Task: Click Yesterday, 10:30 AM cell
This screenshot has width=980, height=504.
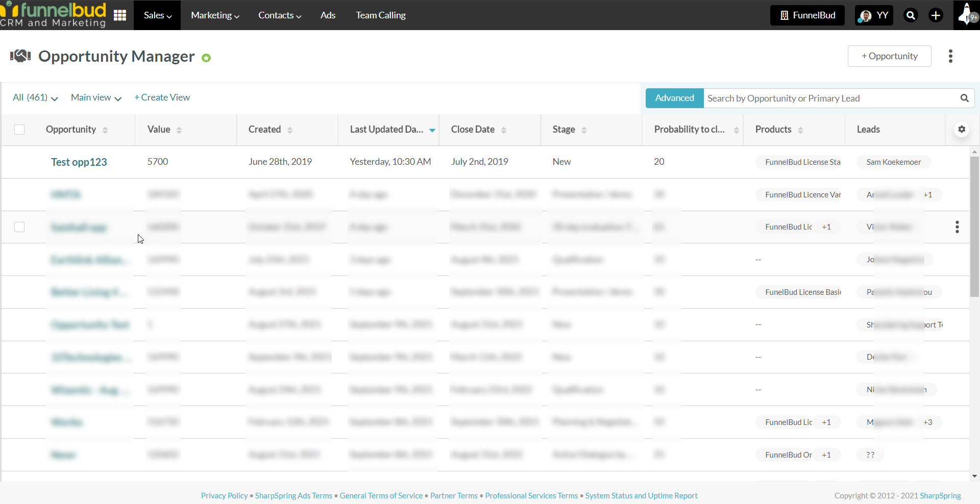Action: [390, 162]
